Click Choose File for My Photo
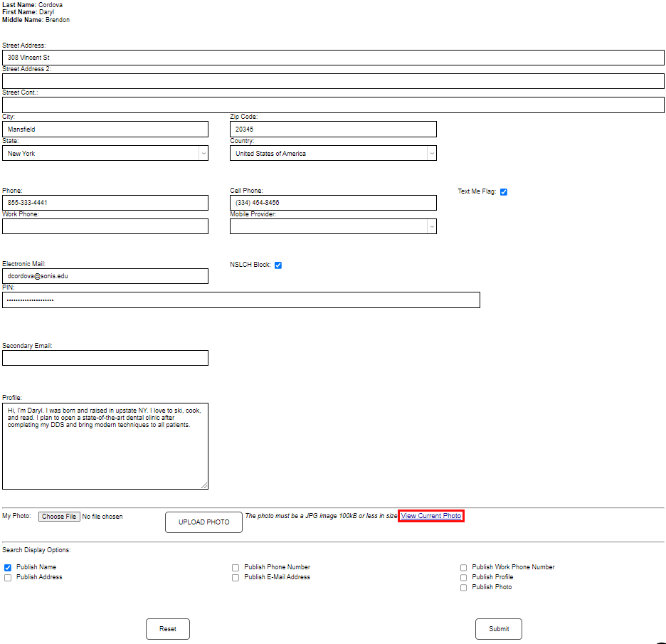Screen dimensions: 666x644 pos(59,516)
